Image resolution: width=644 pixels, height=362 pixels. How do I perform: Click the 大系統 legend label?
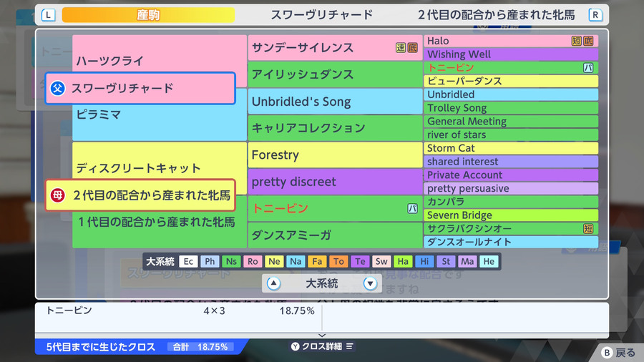(160, 261)
